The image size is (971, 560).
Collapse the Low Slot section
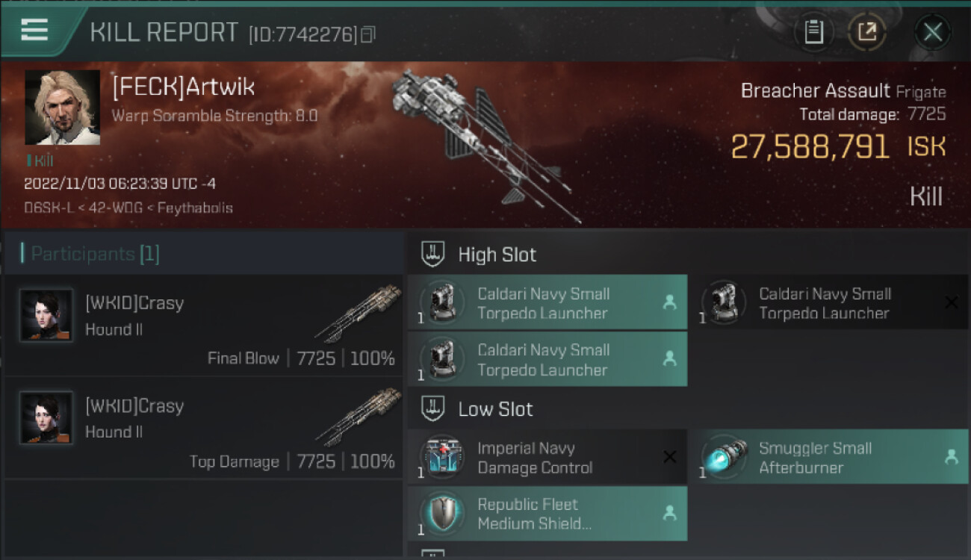434,408
